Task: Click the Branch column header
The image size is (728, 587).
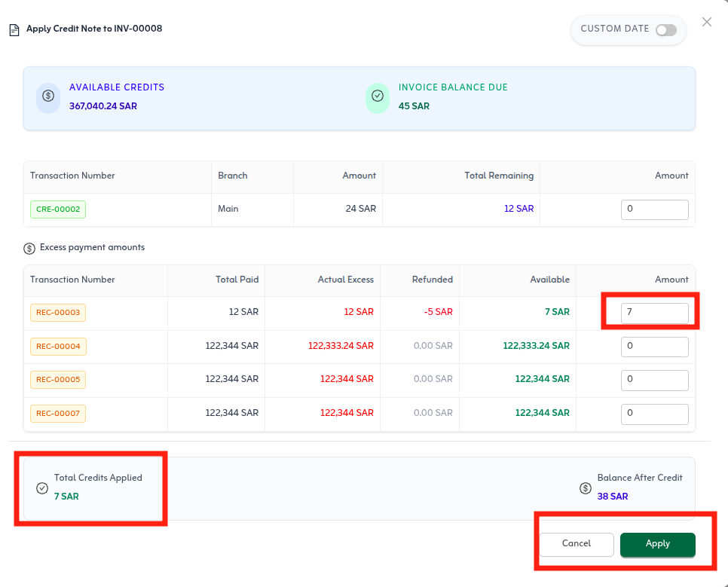Action: 233,176
